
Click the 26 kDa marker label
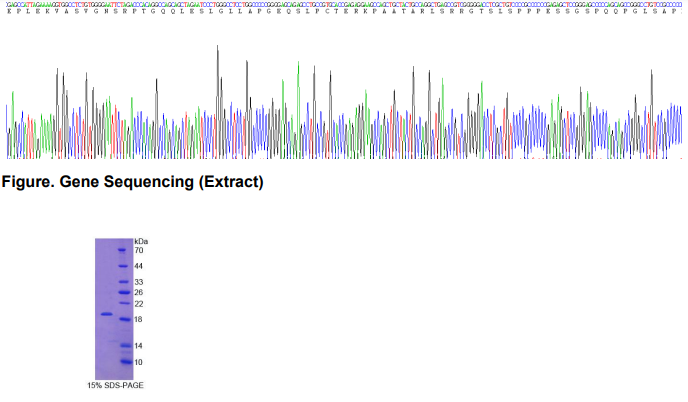pyautogui.click(x=140, y=292)
